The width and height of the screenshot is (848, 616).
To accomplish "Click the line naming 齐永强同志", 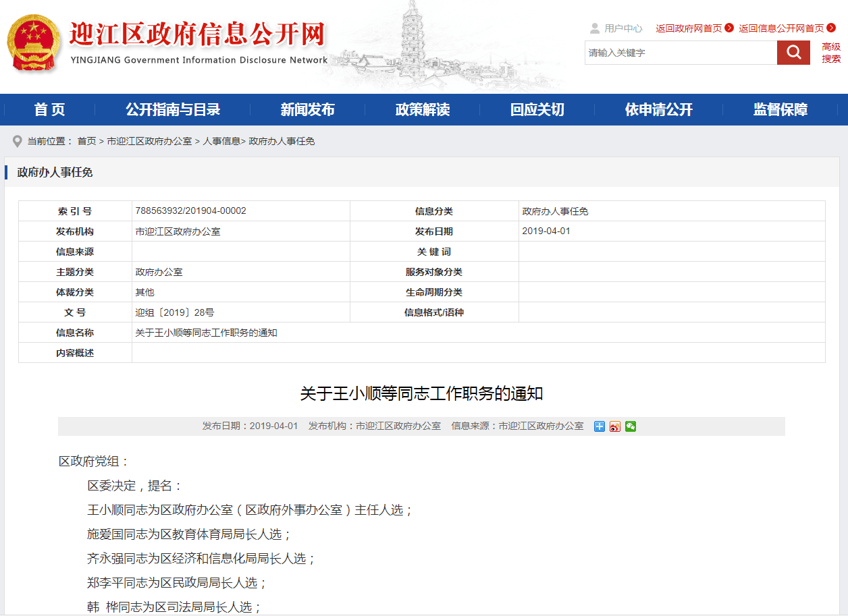I will tap(202, 559).
